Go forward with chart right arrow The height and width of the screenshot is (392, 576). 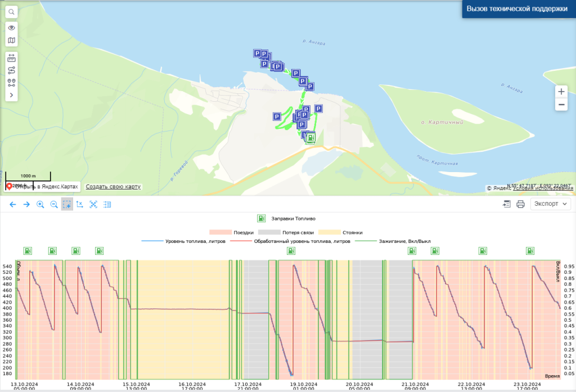26,204
